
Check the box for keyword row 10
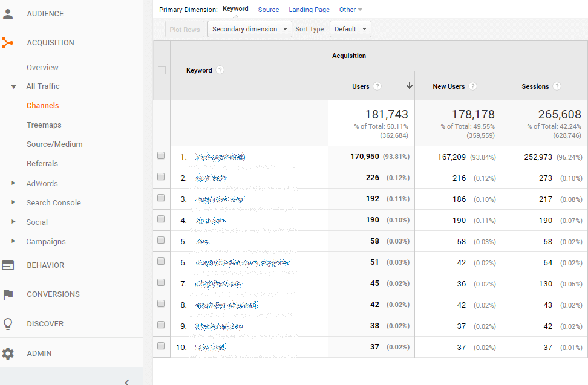161,346
